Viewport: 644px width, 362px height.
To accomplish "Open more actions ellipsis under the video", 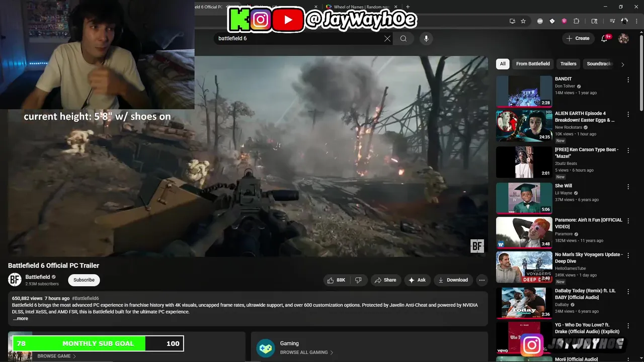I will pyautogui.click(x=481, y=280).
